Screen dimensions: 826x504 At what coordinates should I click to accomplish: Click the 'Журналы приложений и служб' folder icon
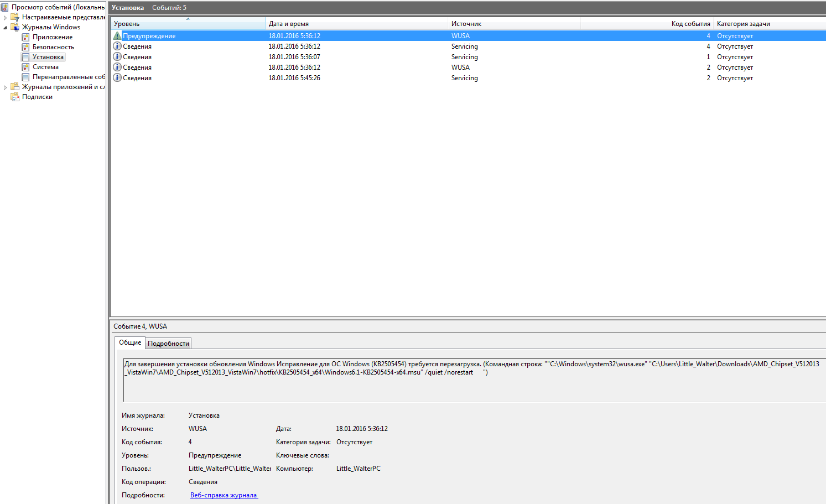pos(15,87)
